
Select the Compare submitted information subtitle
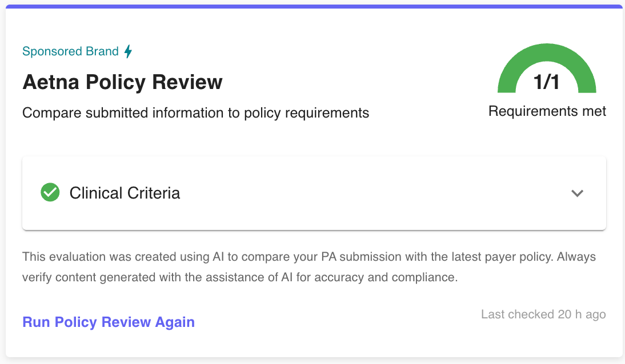click(196, 113)
